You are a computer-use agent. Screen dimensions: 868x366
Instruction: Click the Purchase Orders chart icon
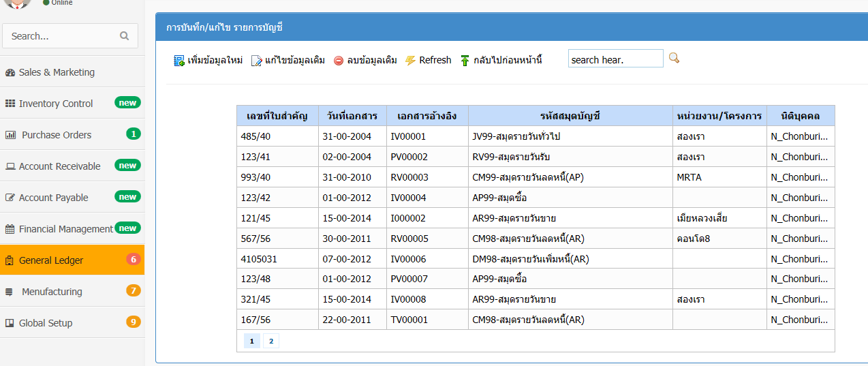[10, 135]
